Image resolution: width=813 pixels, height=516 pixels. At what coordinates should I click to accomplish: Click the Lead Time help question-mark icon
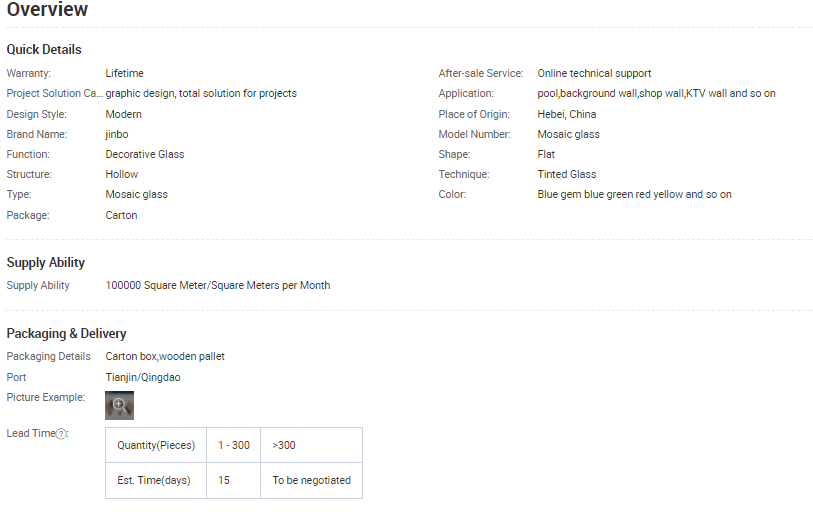coord(61,434)
